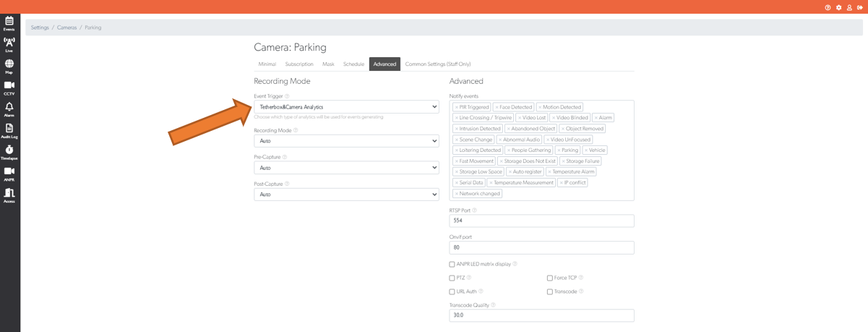Click the help icon in top bar
The height and width of the screenshot is (332, 868).
click(828, 7)
